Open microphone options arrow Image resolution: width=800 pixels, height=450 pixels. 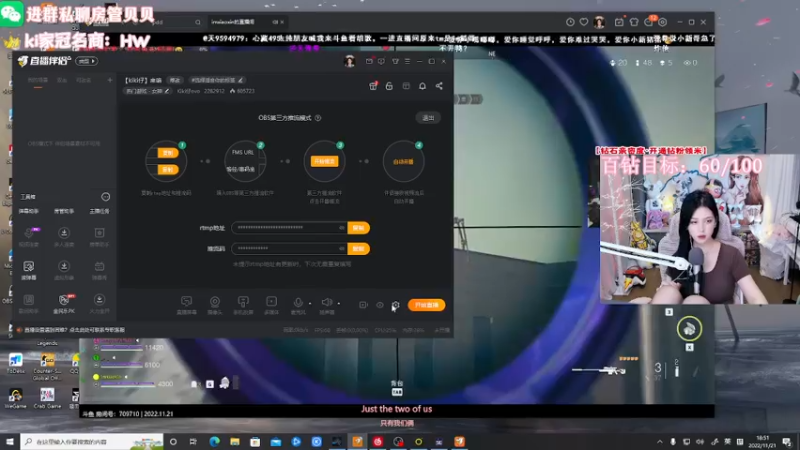pos(310,304)
